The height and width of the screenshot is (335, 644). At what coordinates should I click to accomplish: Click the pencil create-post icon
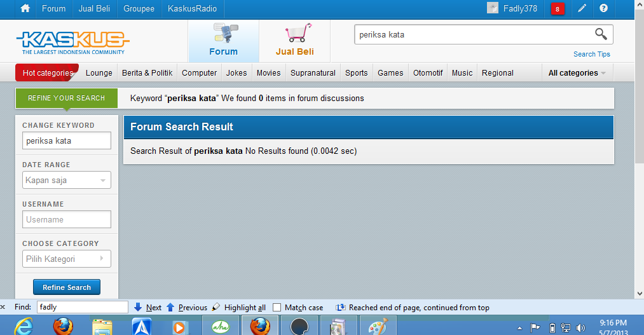click(582, 8)
